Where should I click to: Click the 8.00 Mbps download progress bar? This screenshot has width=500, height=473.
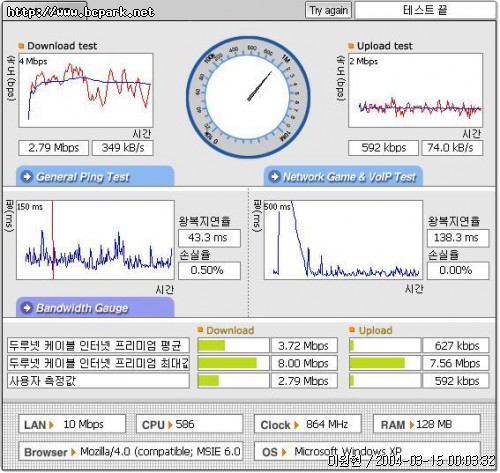233,363
